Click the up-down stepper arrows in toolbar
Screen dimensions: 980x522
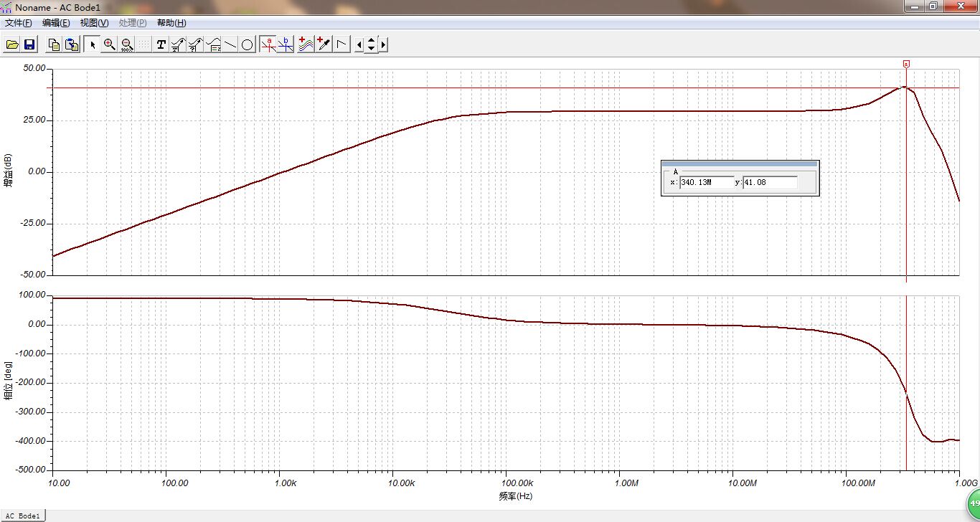(x=371, y=44)
